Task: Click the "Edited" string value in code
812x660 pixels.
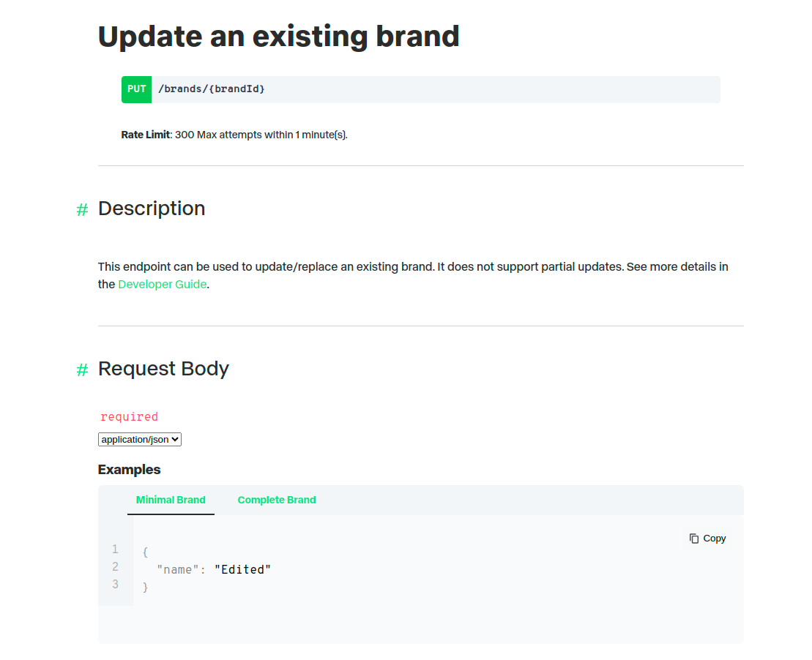Action: pos(242,570)
